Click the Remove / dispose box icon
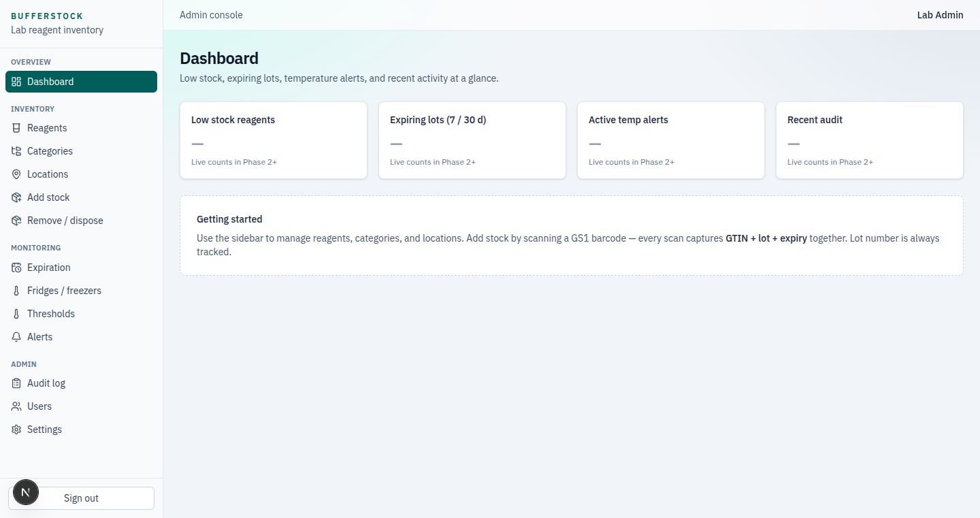980x518 pixels. click(16, 221)
